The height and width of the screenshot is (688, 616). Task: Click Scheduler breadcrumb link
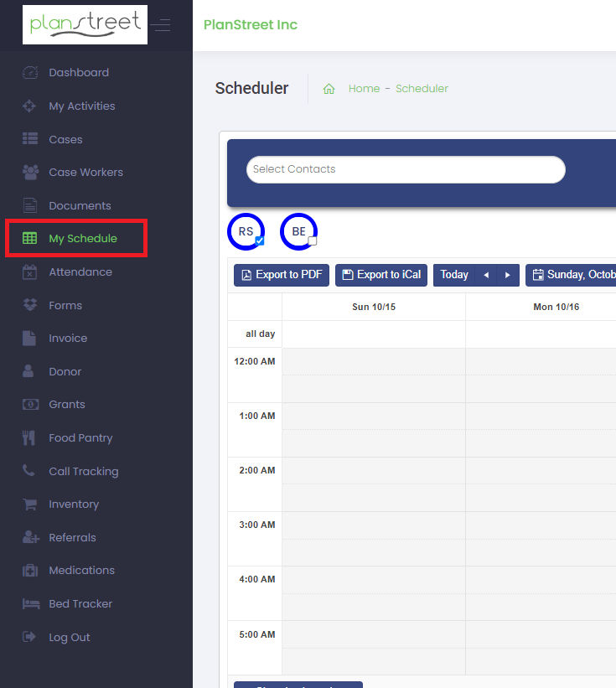click(x=422, y=89)
